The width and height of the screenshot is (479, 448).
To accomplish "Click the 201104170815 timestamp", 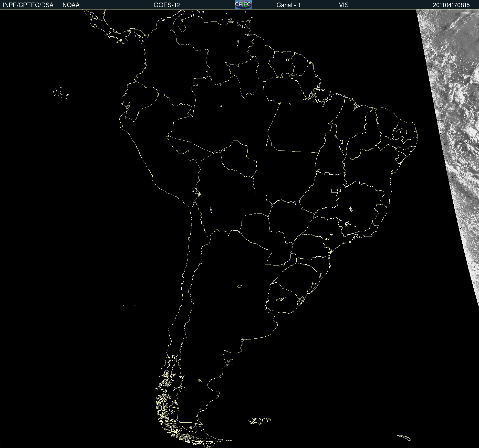I will coord(451,5).
